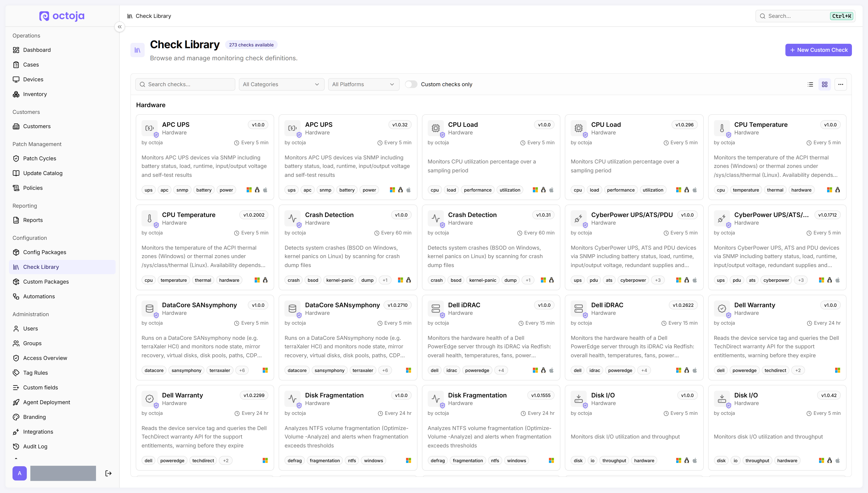Collapse the sidebar with the double-chevron button
This screenshot has width=868, height=493.
click(x=119, y=27)
